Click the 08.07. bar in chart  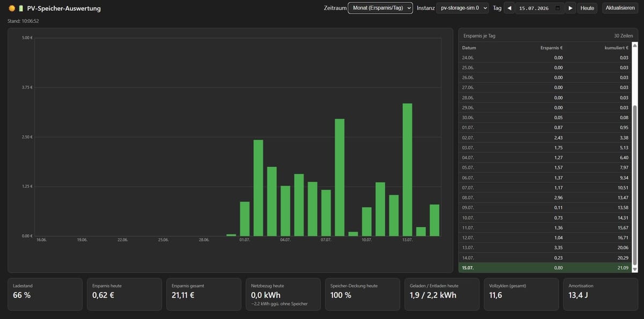tap(340, 177)
